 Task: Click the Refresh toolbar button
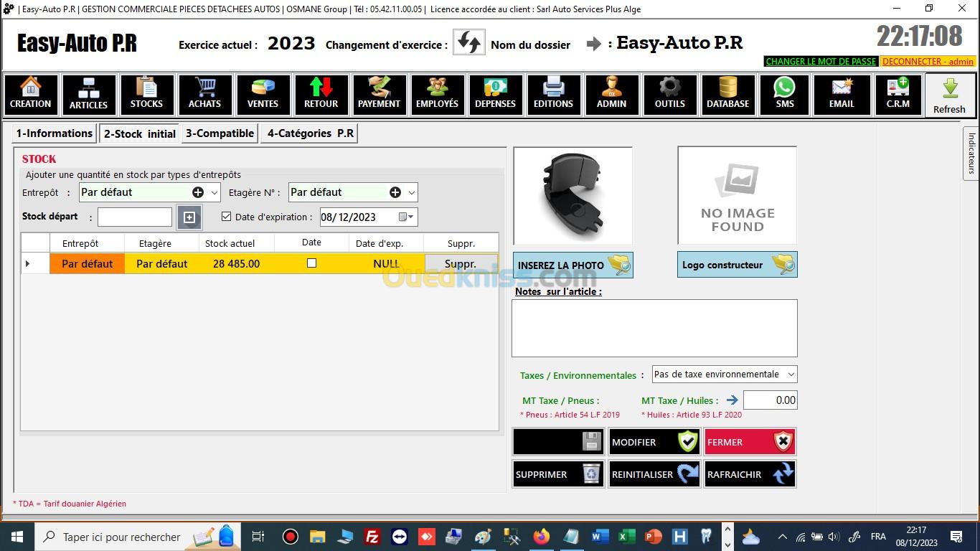coord(949,95)
